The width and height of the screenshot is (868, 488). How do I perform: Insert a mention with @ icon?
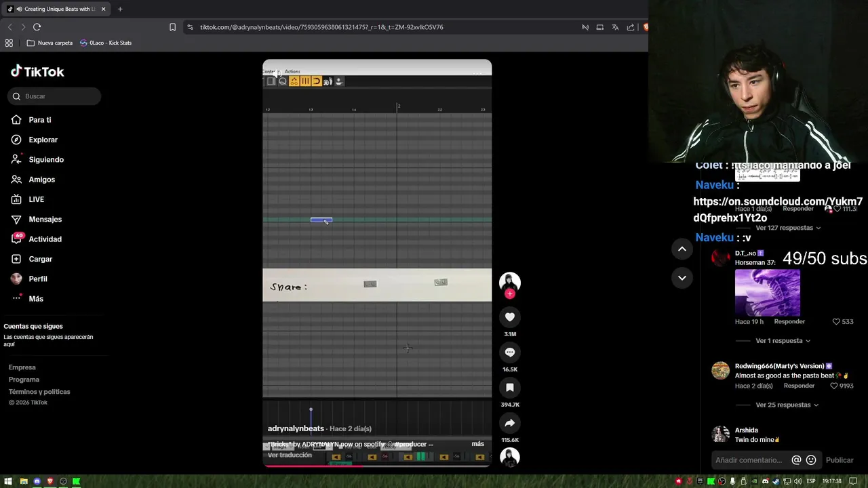coord(796,460)
